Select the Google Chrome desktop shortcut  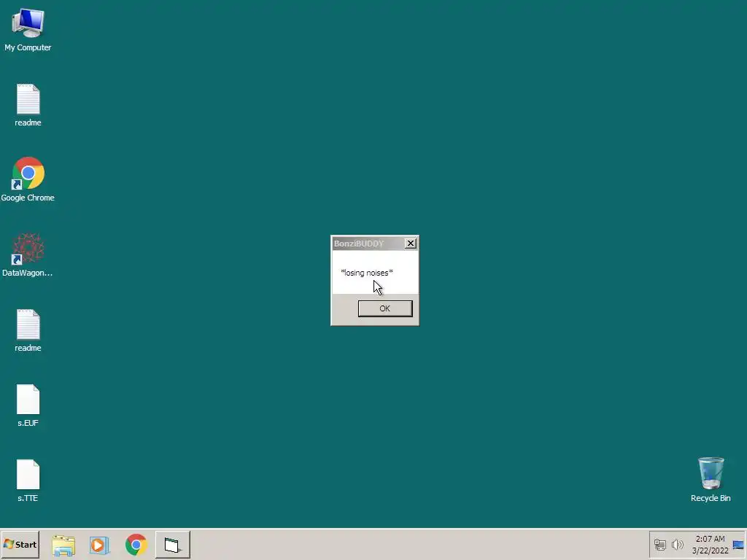[x=28, y=179]
